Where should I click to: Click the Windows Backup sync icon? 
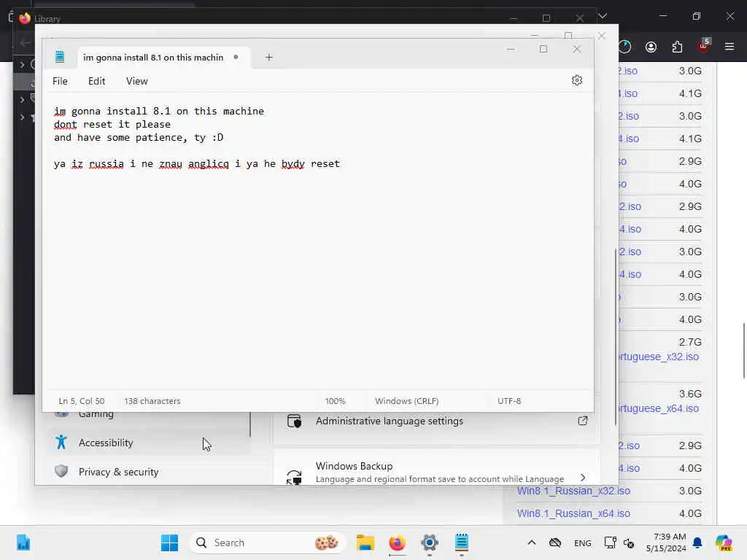click(x=294, y=477)
